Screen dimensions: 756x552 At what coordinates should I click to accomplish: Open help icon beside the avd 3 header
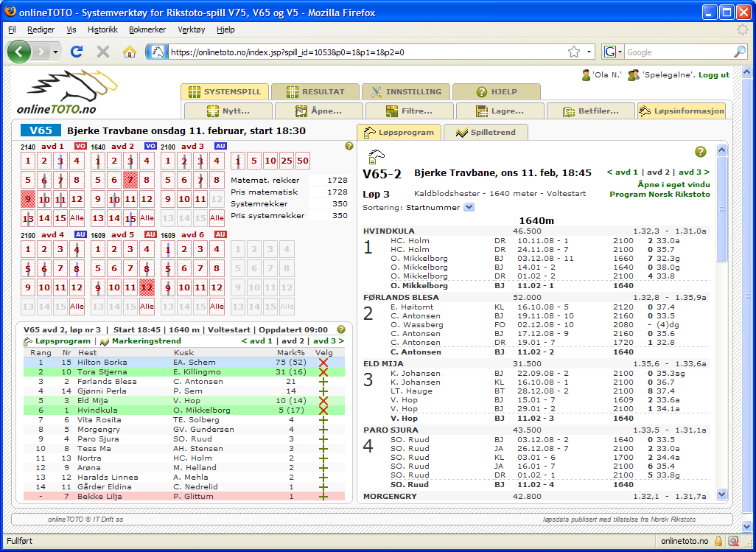349,146
